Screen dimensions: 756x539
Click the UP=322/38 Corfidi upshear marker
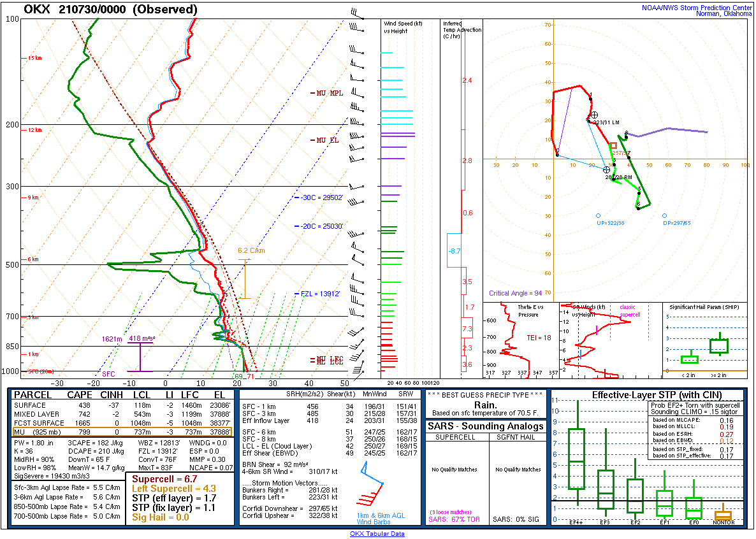click(x=599, y=216)
